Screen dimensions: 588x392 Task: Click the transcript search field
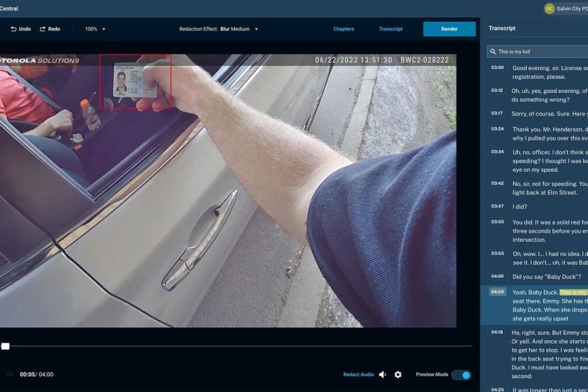537,51
